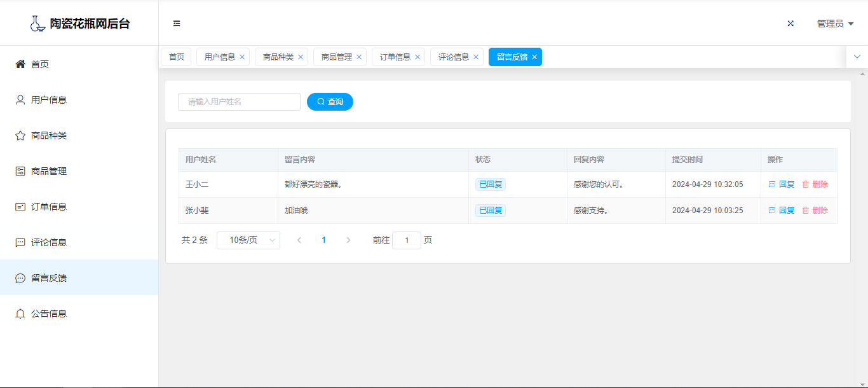Switch to the 首页 tab
The width and height of the screenshot is (868, 388).
176,57
